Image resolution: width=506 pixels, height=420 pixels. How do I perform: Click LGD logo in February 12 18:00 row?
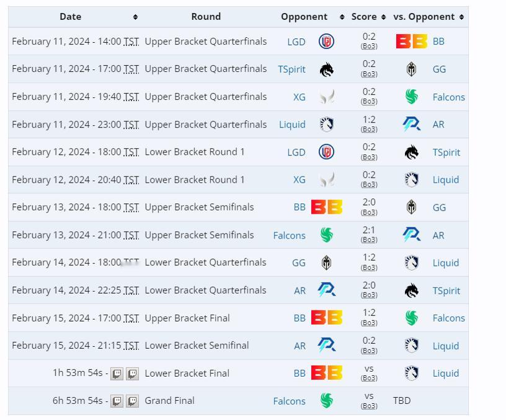pos(326,152)
